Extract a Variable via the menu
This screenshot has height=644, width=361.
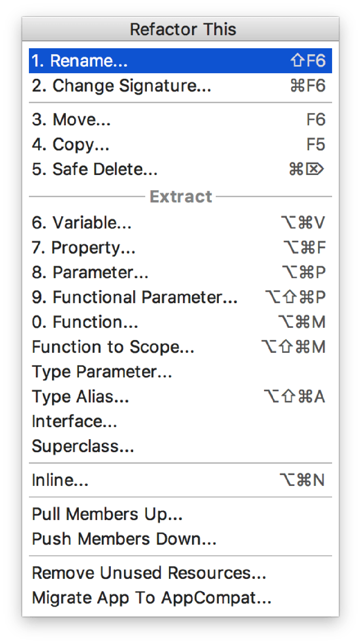tap(82, 223)
